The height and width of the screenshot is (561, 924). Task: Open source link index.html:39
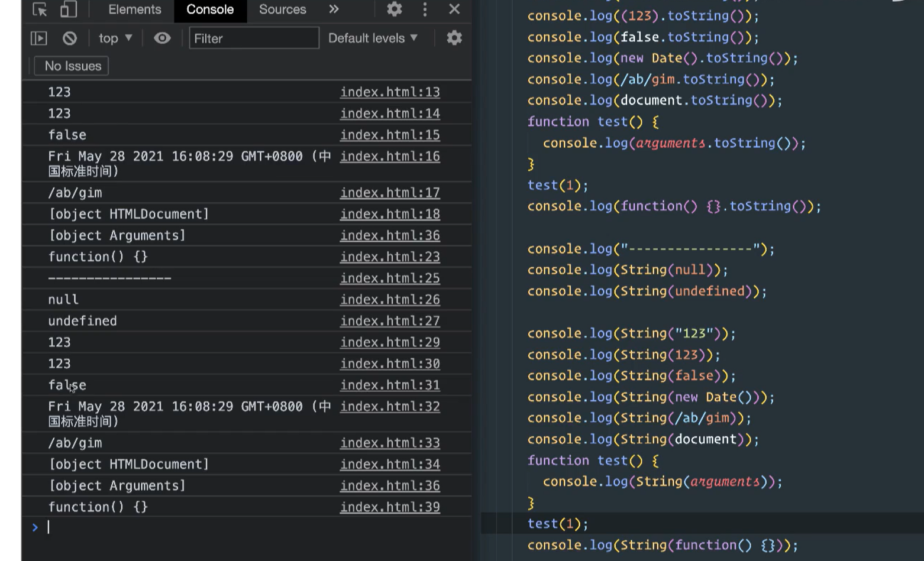coord(390,507)
